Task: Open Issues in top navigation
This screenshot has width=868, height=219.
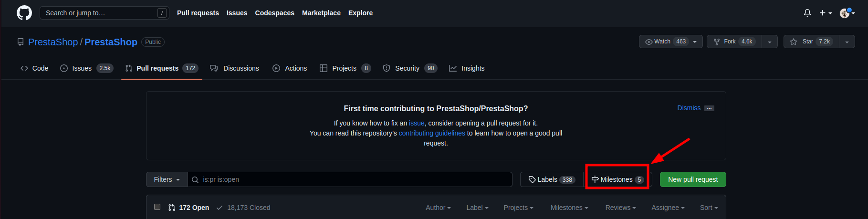Action: point(237,13)
